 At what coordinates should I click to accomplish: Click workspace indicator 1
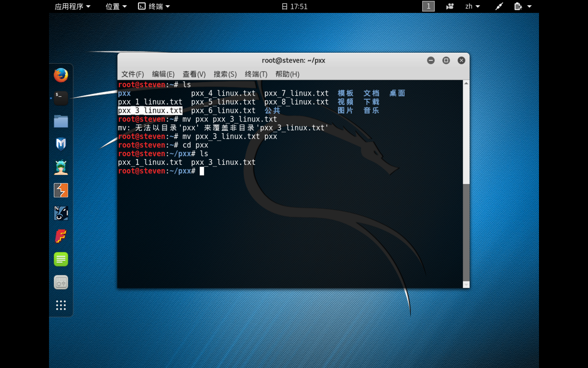click(x=428, y=6)
